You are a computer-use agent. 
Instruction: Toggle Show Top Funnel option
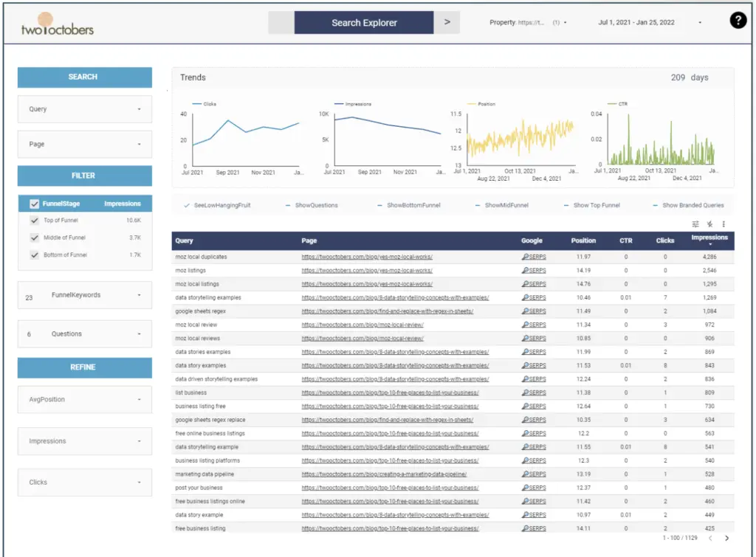pyautogui.click(x=592, y=205)
